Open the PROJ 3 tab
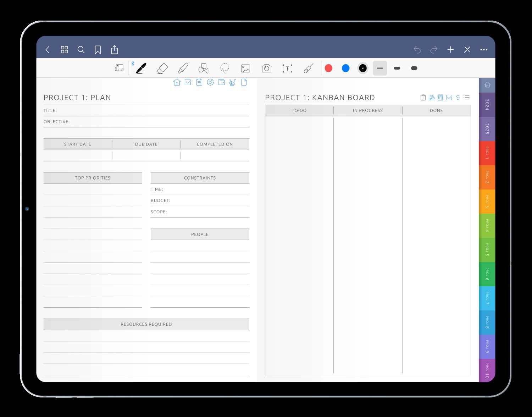 pos(487,201)
